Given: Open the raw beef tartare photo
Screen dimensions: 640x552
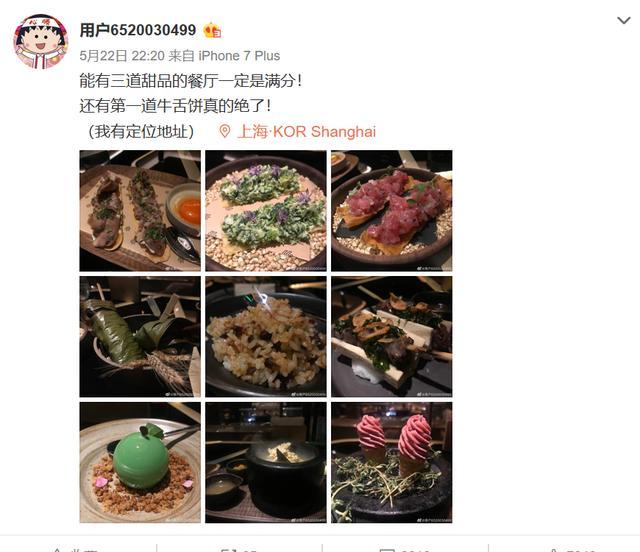Looking at the screenshot, I should (x=391, y=211).
